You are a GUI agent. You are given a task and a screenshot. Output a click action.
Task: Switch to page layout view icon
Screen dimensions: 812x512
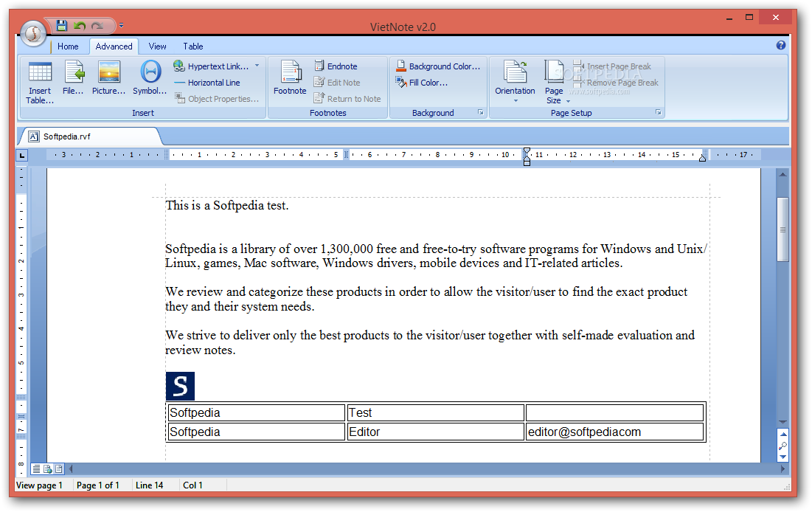(x=59, y=469)
